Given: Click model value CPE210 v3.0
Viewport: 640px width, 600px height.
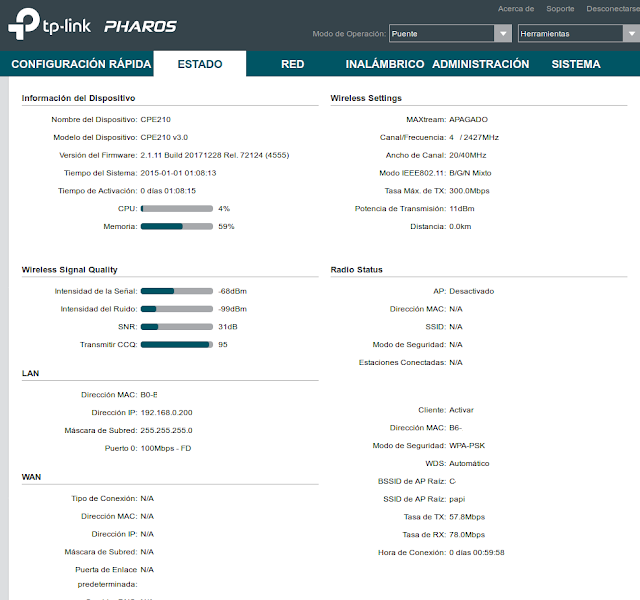Looking at the screenshot, I should tap(164, 138).
